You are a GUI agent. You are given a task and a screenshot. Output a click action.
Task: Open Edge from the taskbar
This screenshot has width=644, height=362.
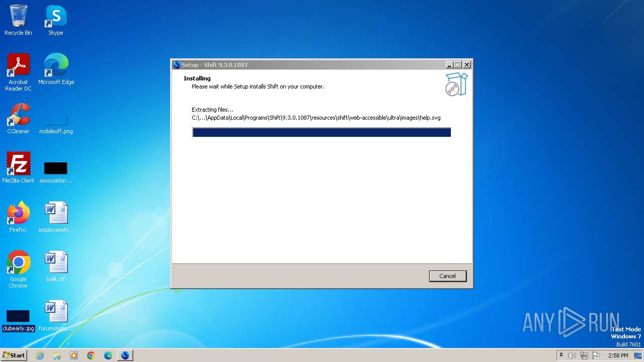pyautogui.click(x=108, y=355)
